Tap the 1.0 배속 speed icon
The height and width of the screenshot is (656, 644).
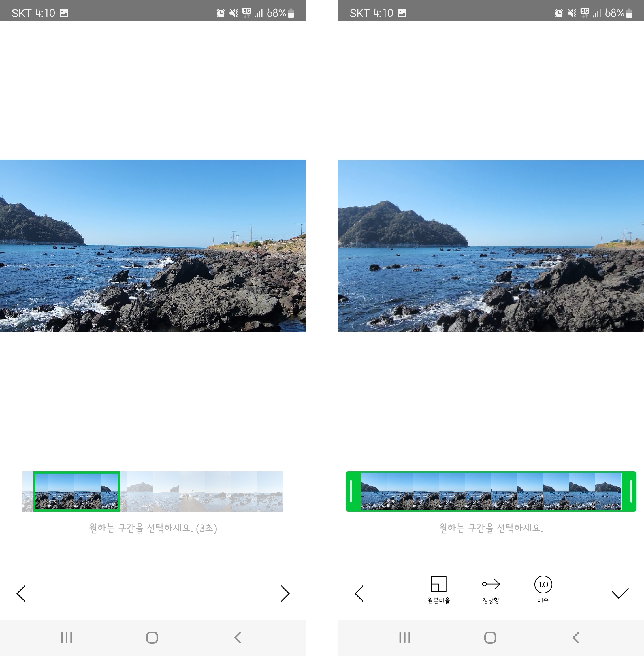point(543,585)
